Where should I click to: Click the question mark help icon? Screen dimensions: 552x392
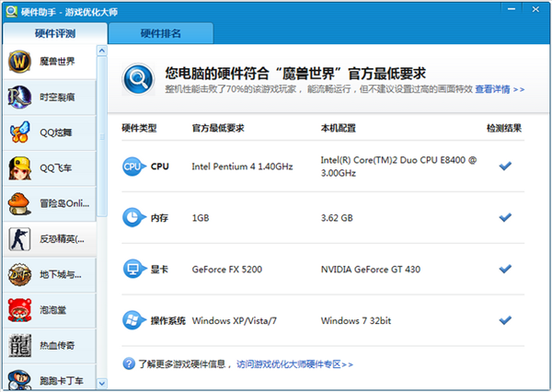click(x=129, y=363)
